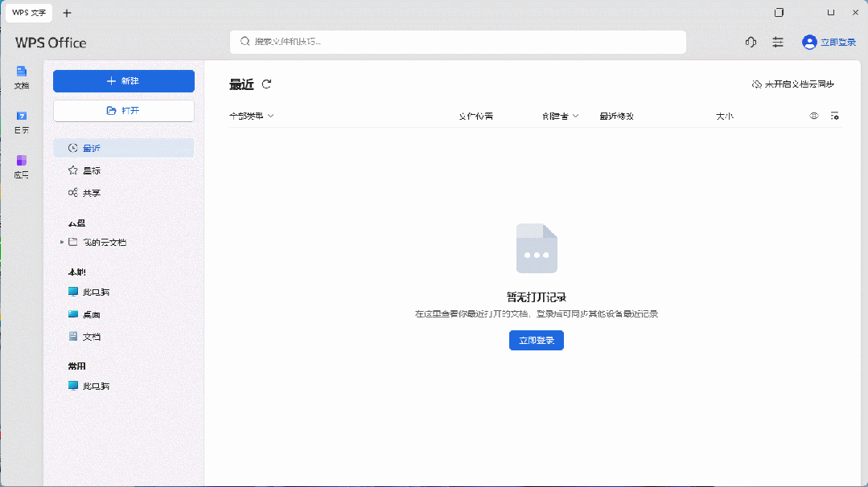The width and height of the screenshot is (868, 487).
Task: Click the WPS Office logo text
Action: (51, 43)
